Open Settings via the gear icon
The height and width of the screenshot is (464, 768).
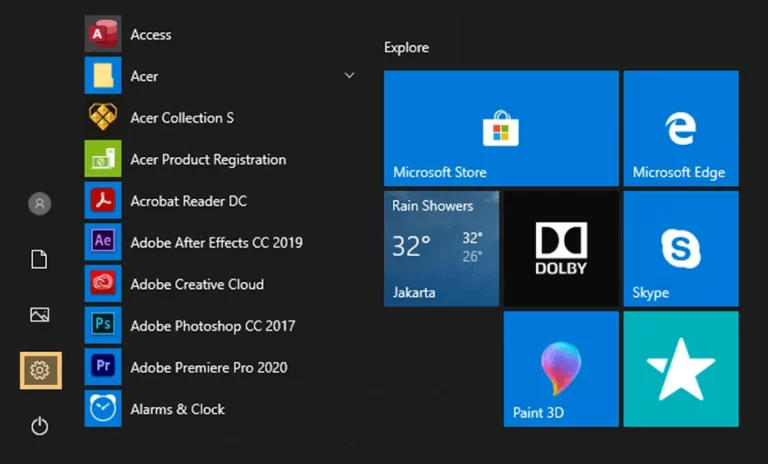click(x=41, y=370)
